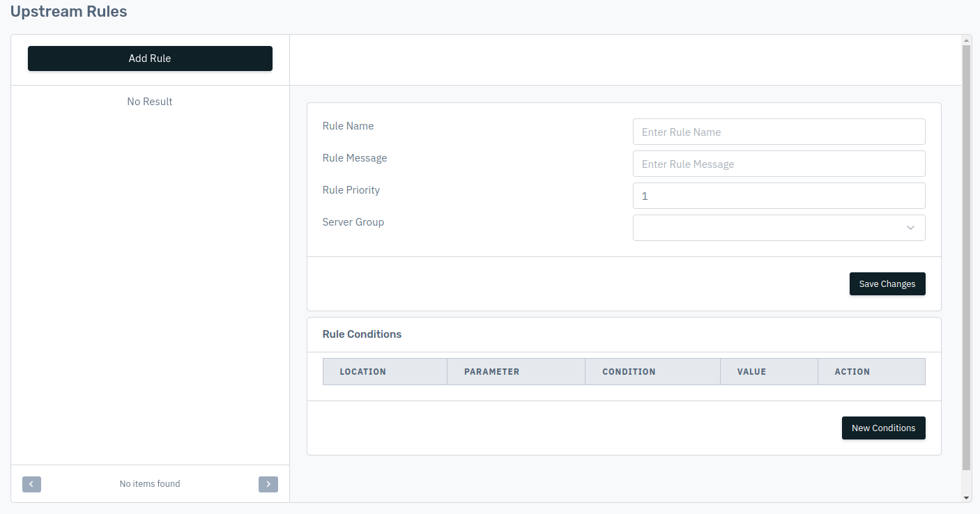Save Changes to the rule
The width and height of the screenshot is (980, 514).
[x=887, y=283]
